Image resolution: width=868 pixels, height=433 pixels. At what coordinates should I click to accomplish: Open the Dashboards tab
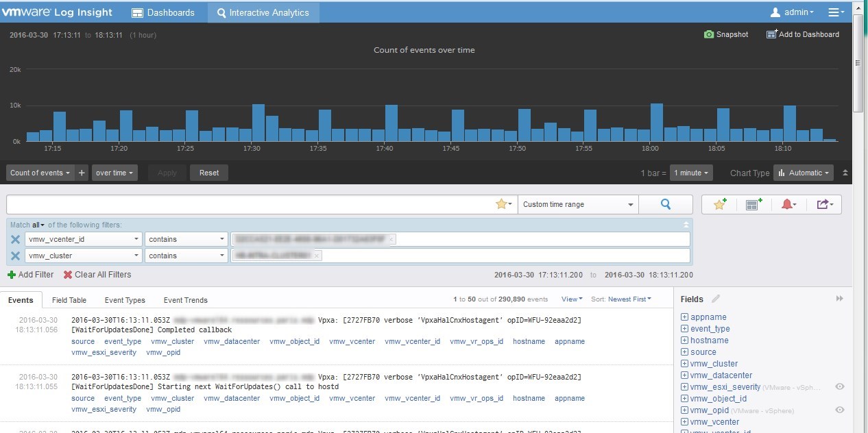coord(162,12)
